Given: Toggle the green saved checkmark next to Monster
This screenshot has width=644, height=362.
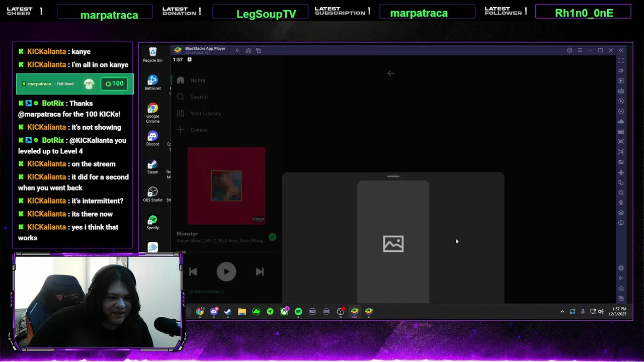Looking at the screenshot, I should click(272, 237).
